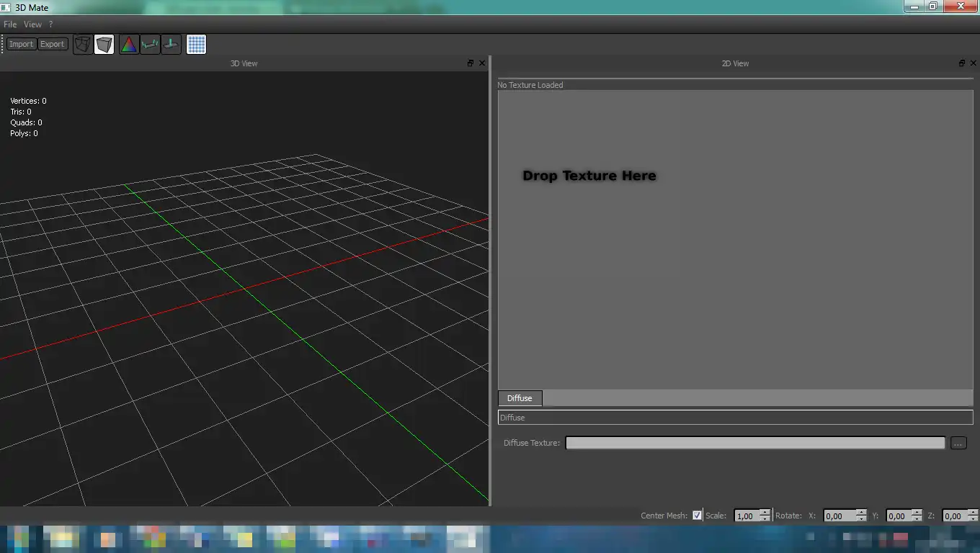Click the Drop Texture Here area
980x553 pixels.
(589, 176)
